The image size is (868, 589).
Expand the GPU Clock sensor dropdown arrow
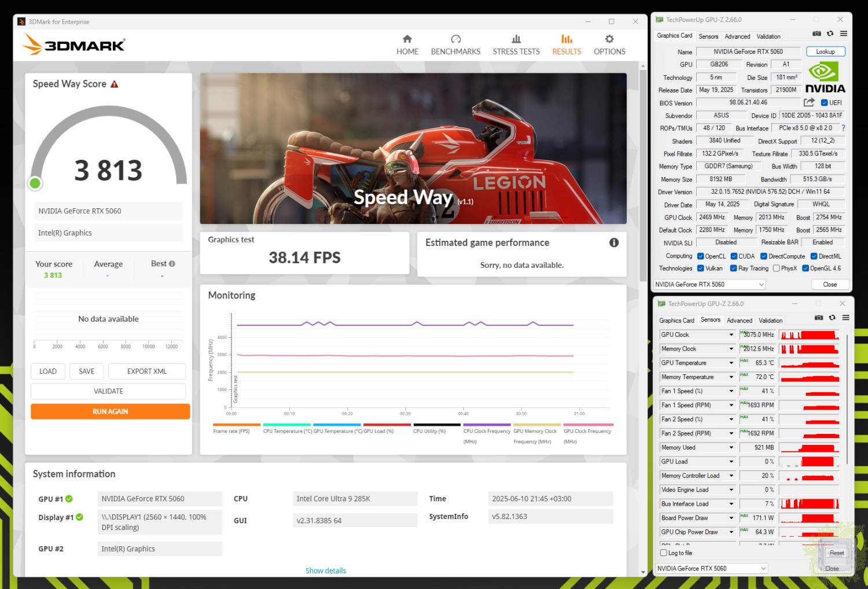point(731,335)
